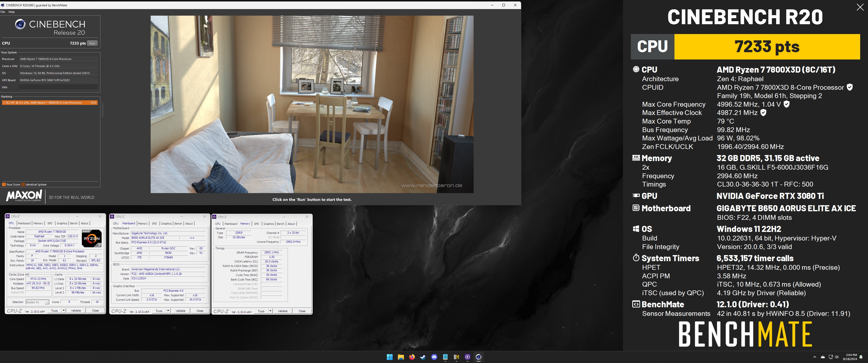868x363 pixels.
Task: Click the Identical System legend swatch
Action: click(x=23, y=185)
